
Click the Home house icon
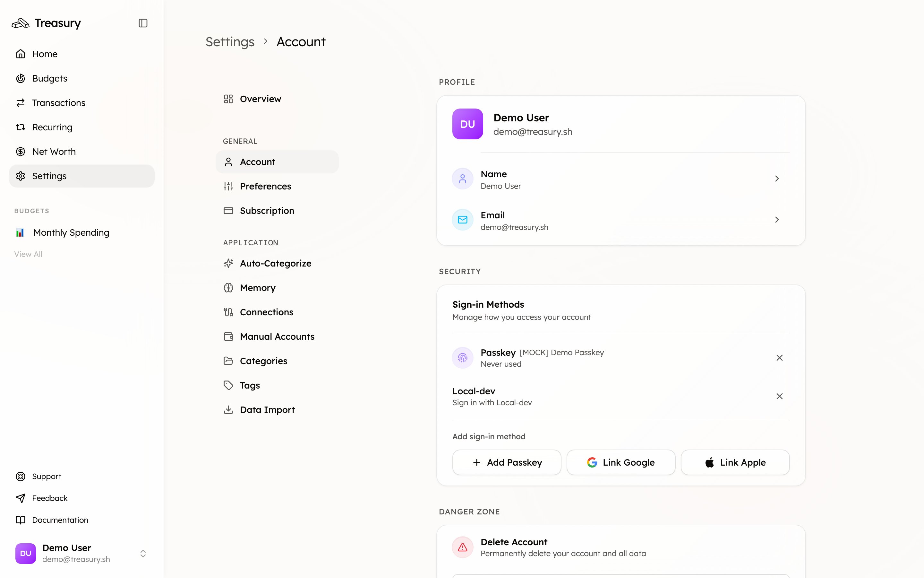(x=21, y=54)
